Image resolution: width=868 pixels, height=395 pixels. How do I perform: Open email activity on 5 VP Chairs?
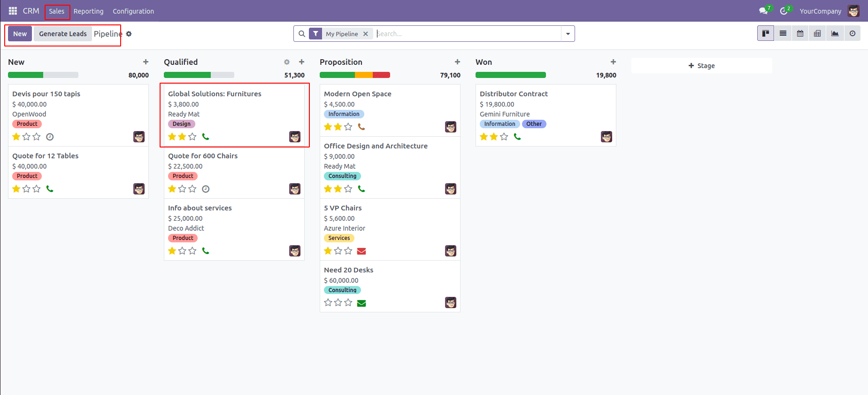[x=361, y=251]
